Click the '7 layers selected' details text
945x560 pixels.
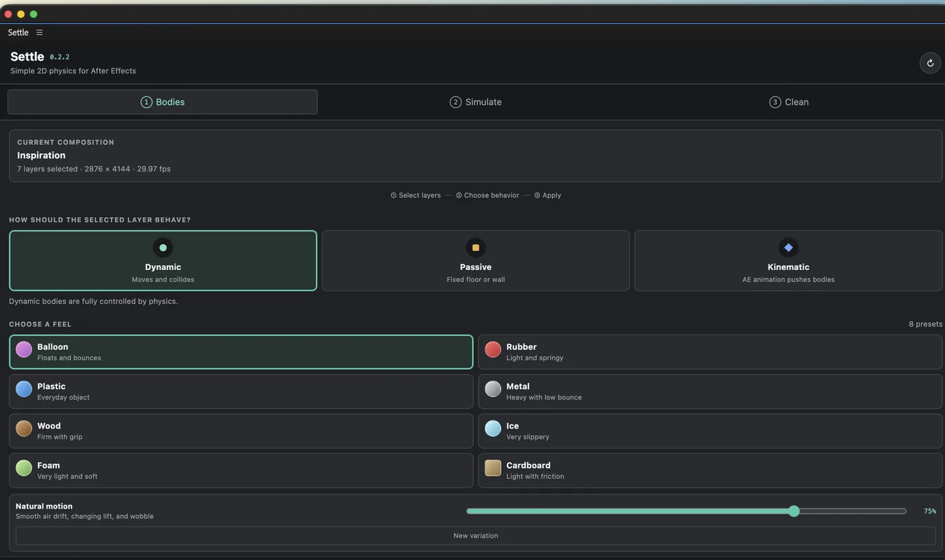click(94, 169)
